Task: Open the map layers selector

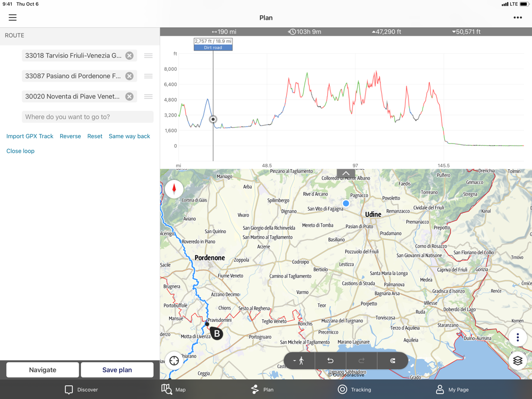Action: pyautogui.click(x=518, y=361)
